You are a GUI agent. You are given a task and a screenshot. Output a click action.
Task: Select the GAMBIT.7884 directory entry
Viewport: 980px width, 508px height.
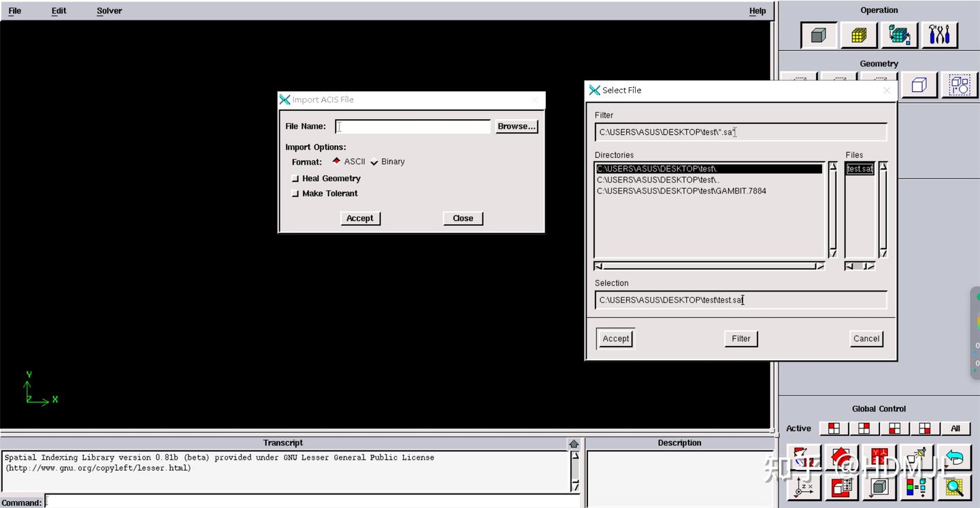tap(681, 191)
